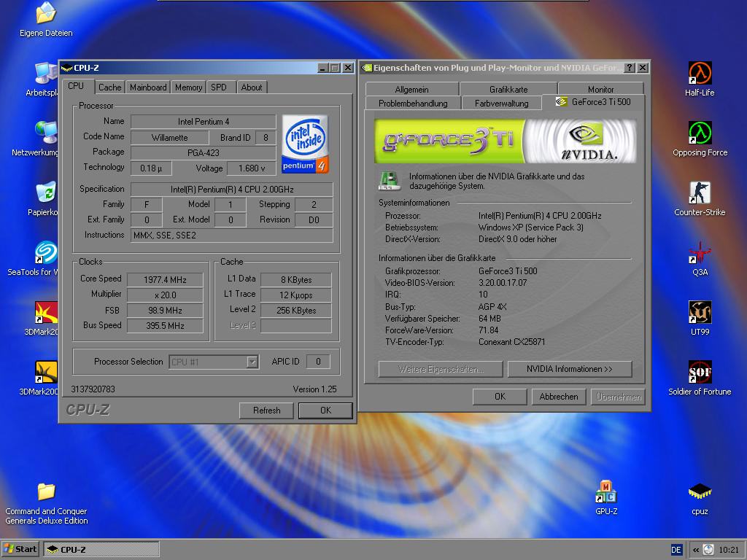Click the Refresh button in CPU-Z
The height and width of the screenshot is (560, 747).
coord(266,411)
